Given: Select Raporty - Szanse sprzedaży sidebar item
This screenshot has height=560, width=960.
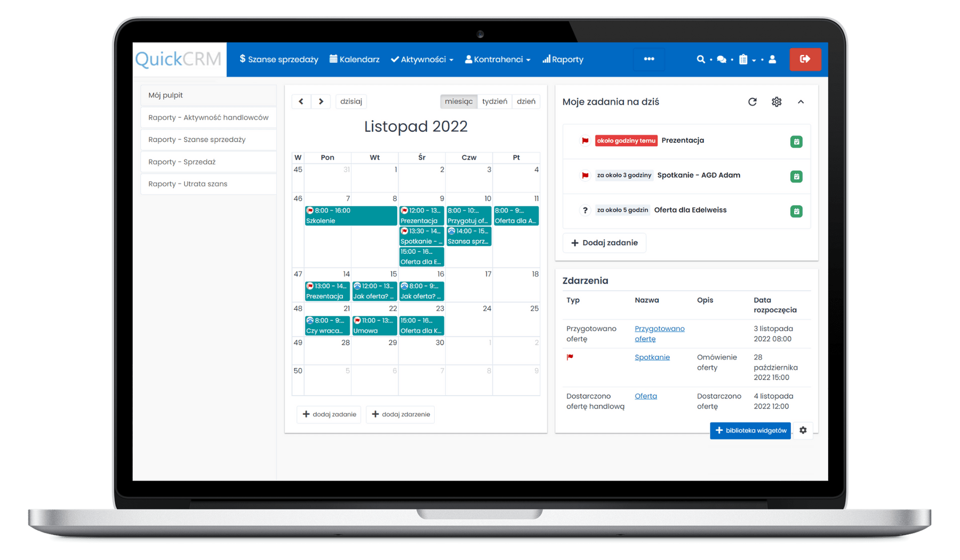Looking at the screenshot, I should [208, 140].
